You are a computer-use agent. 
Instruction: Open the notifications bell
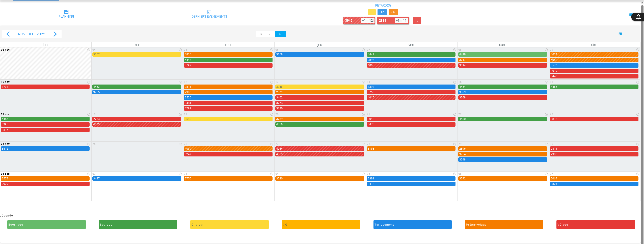click(x=638, y=17)
